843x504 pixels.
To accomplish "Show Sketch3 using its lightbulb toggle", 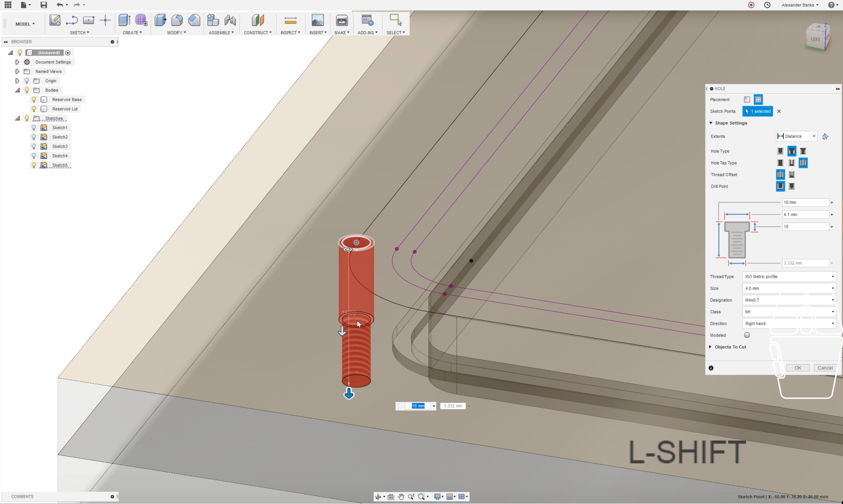I will click(34, 146).
